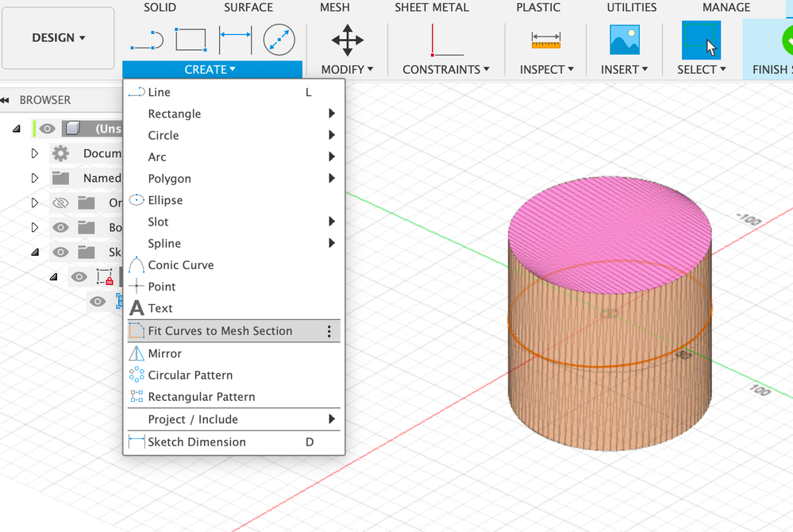Click the perpendicular constraint icon above Constraints
The width and height of the screenshot is (793, 532).
(447, 40)
